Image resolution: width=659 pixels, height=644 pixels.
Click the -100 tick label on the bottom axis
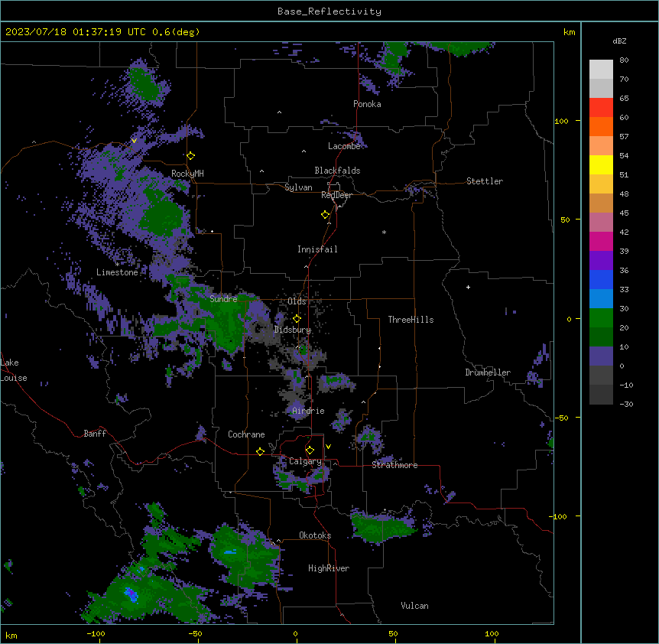point(96,633)
